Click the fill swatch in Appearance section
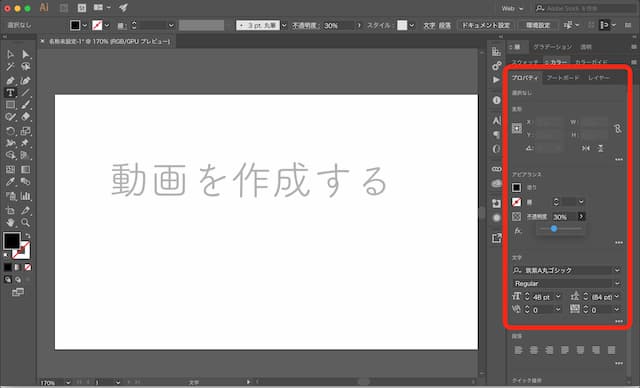 pos(516,187)
